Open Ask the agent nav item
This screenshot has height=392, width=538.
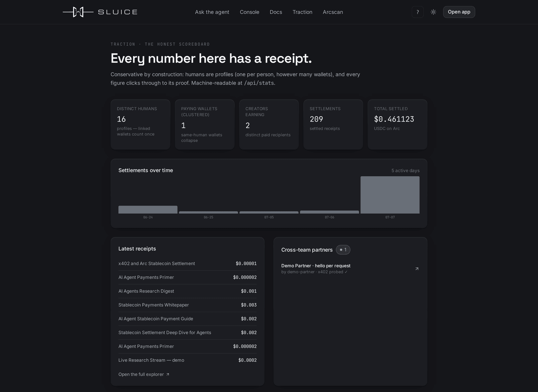coord(212,12)
